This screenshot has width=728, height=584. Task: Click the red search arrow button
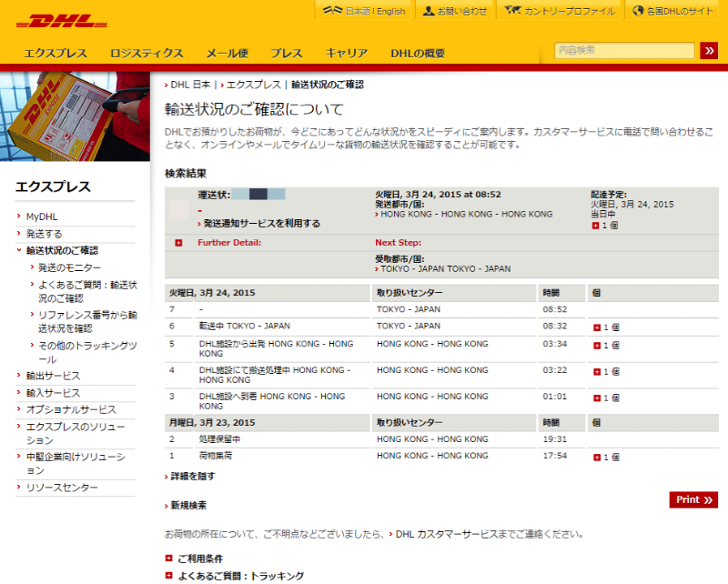click(709, 51)
